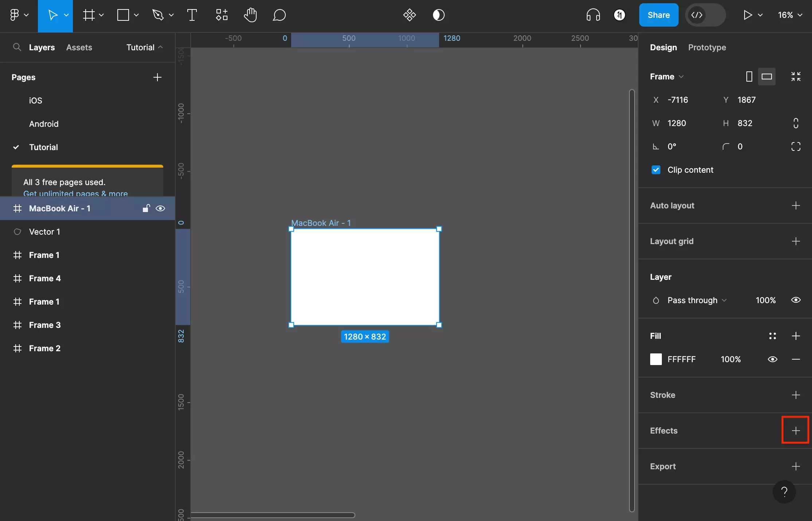Select the Text tool

pyautogui.click(x=192, y=15)
